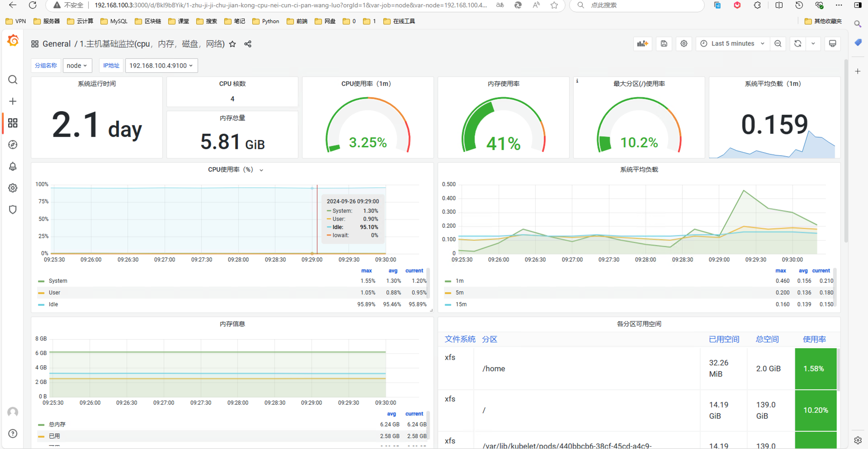
Task: Click the 10.20% usage cell for root
Action: tap(816, 410)
